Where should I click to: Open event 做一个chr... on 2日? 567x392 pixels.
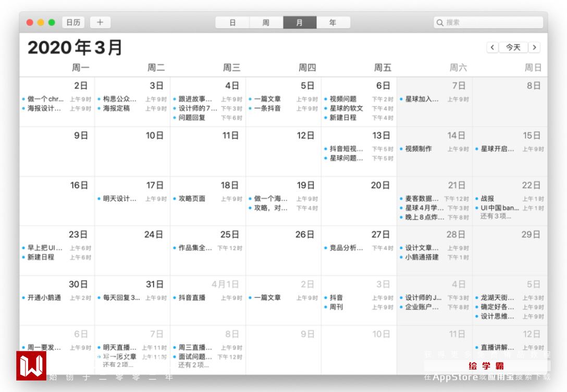(57, 99)
